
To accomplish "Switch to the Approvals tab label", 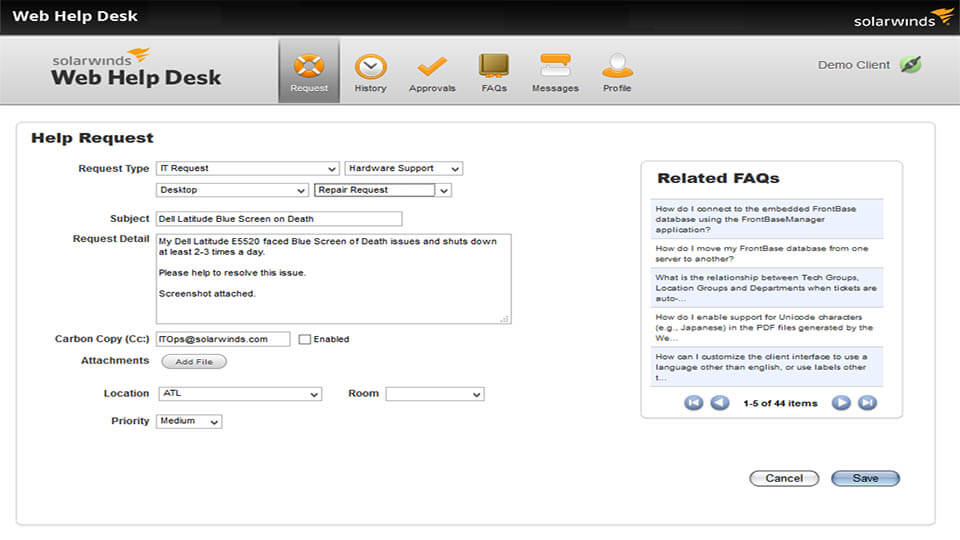I will point(432,88).
